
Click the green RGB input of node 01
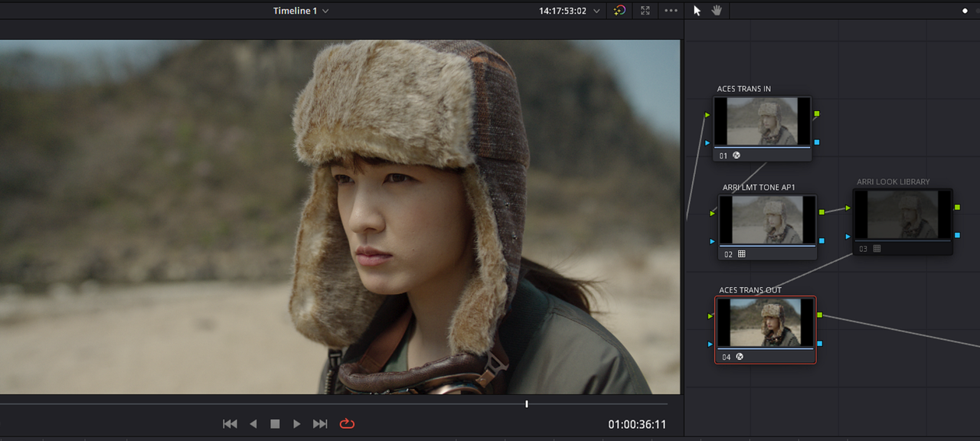coord(707,115)
